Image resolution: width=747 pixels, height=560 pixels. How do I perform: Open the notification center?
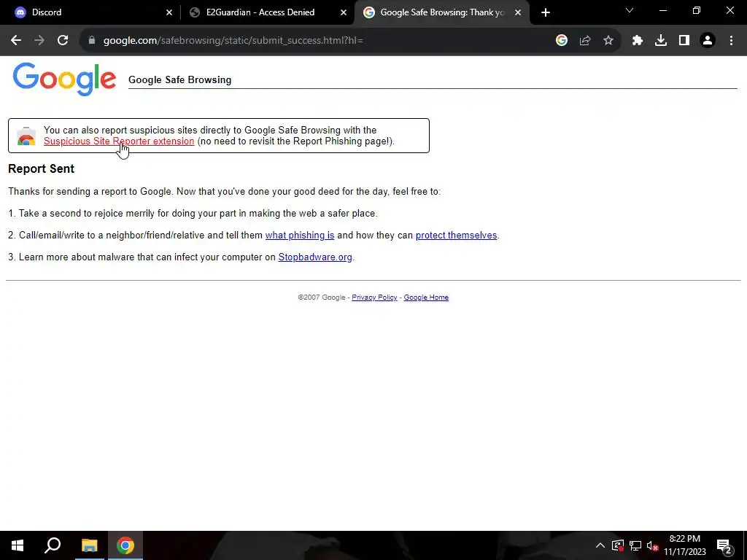[x=724, y=545]
